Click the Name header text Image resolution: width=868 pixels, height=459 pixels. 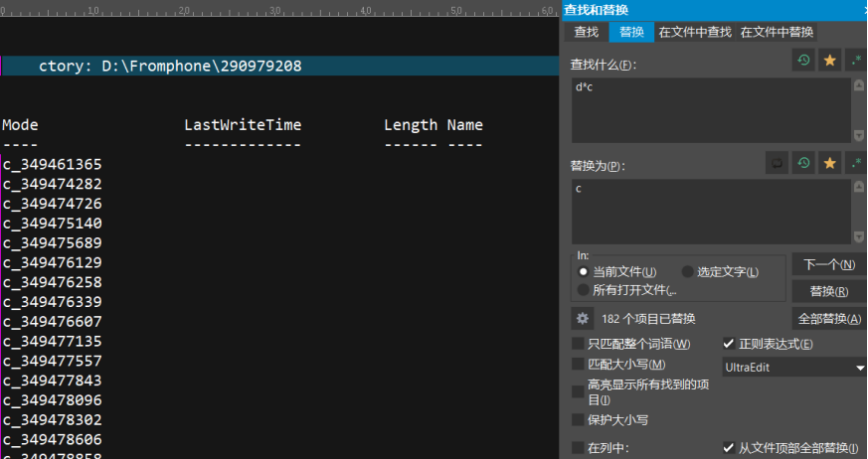coord(465,125)
